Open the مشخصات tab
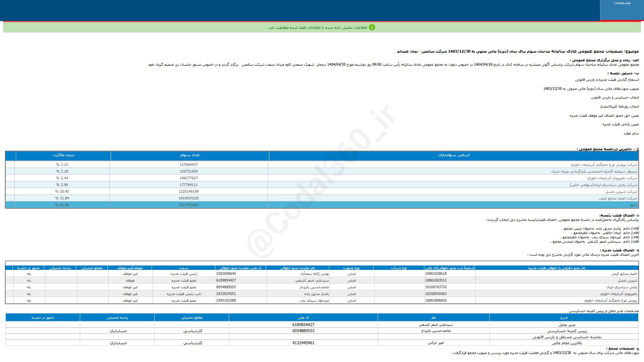Viewport: 644px width, 362px height. pyautogui.click(x=622, y=10)
